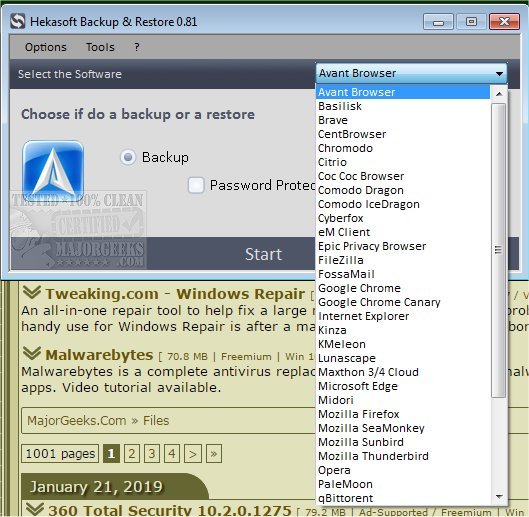
Task: Go to page 4 in pagination
Action: point(172,454)
